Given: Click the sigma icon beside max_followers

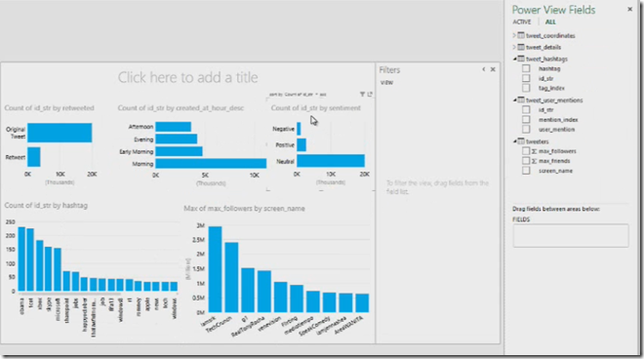Looking at the screenshot, I should [x=534, y=151].
